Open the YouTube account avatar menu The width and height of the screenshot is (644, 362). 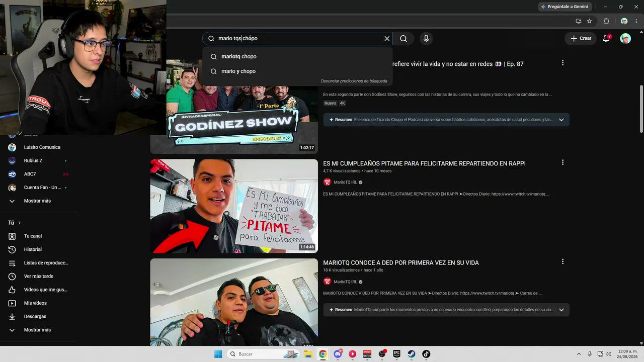pos(625,39)
